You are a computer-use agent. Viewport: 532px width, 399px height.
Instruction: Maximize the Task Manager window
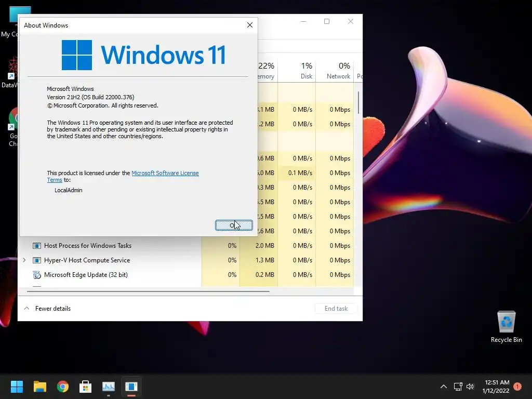[327, 21]
